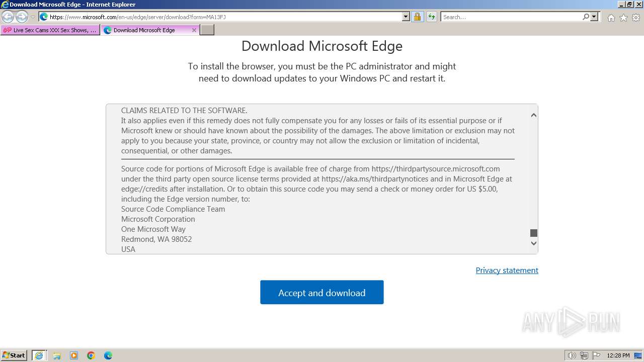The height and width of the screenshot is (362, 644).
Task: Click the Edge site icon in address bar
Action: (44, 17)
